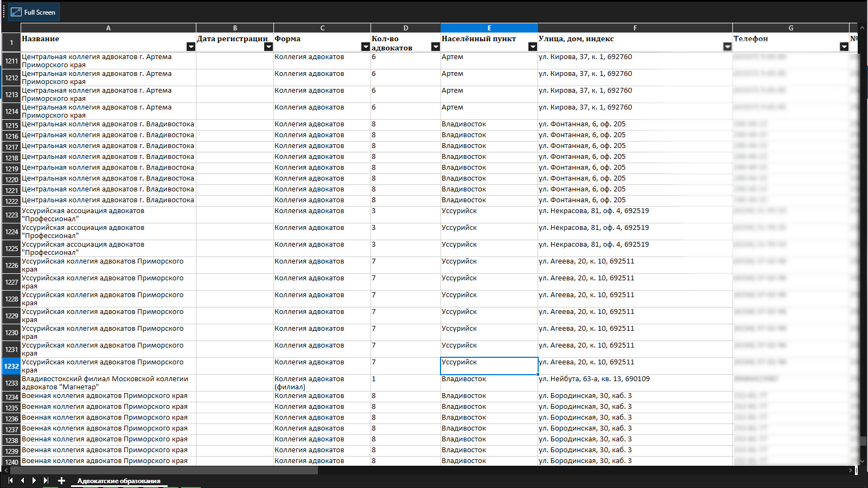This screenshot has height=488, width=868.
Task: Go to the previous sheet arrow
Action: (x=22, y=480)
